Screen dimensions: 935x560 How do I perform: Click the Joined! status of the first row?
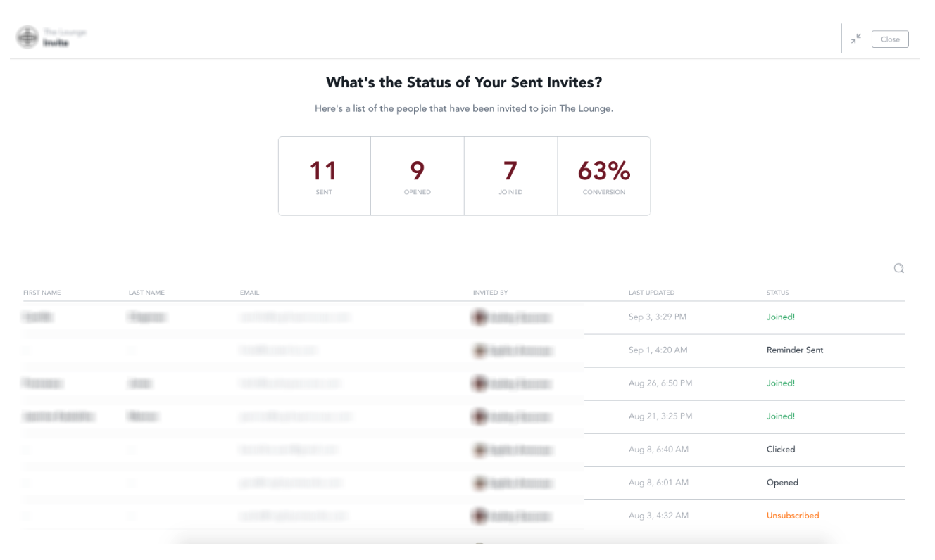[780, 317]
